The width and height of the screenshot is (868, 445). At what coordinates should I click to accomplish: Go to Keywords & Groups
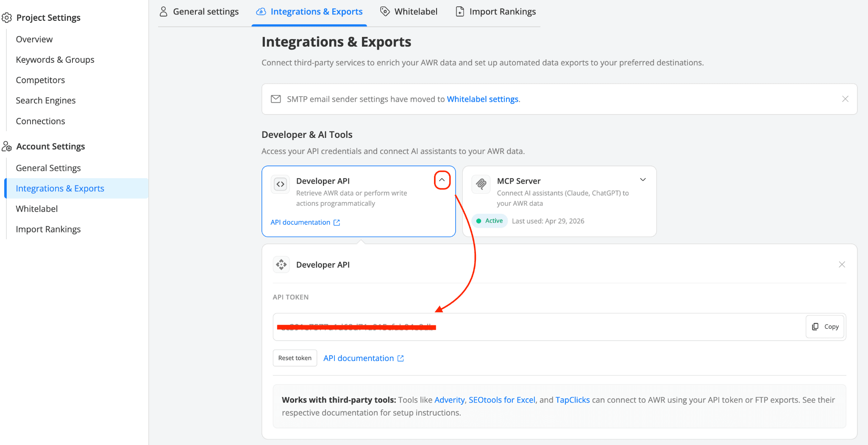55,60
